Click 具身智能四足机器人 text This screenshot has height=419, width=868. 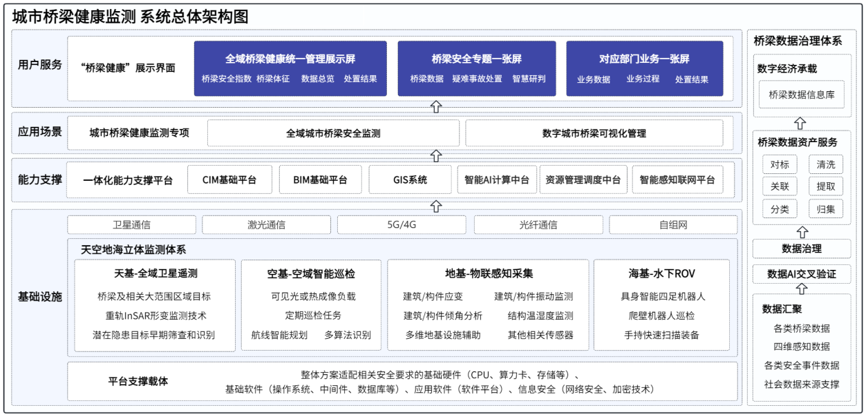click(663, 296)
